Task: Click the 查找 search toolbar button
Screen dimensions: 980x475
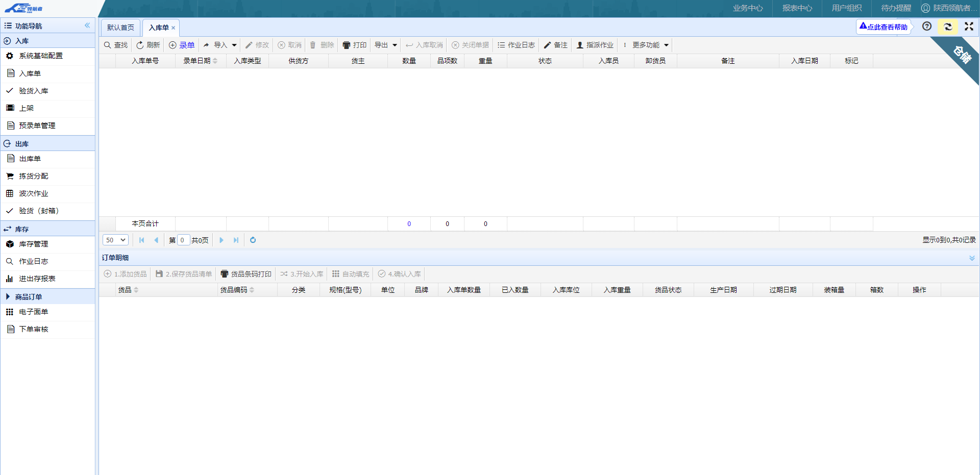Action: click(x=116, y=45)
